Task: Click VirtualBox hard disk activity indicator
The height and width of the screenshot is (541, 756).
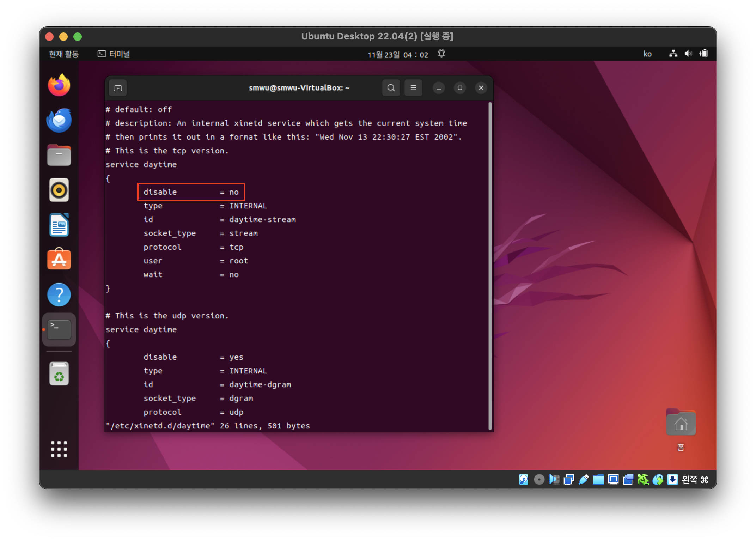Action: (524, 480)
